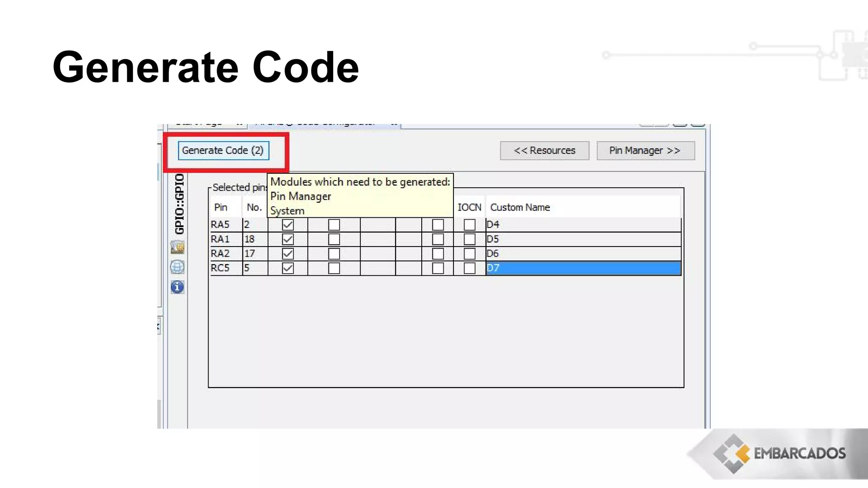Enable IOCN checkbox for pin RA2
Viewport: 868px width, 488px height.
(x=469, y=254)
